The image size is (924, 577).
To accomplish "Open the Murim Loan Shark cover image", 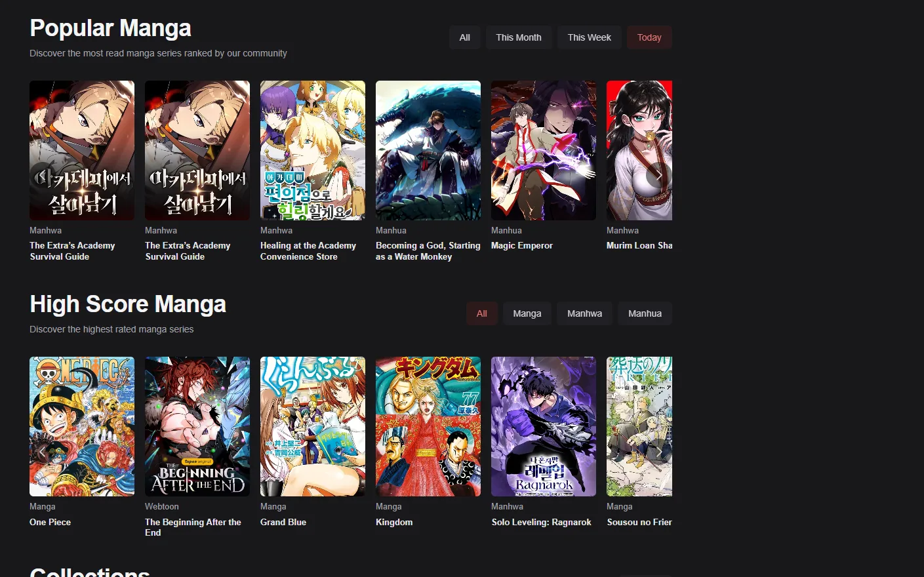I will click(639, 150).
